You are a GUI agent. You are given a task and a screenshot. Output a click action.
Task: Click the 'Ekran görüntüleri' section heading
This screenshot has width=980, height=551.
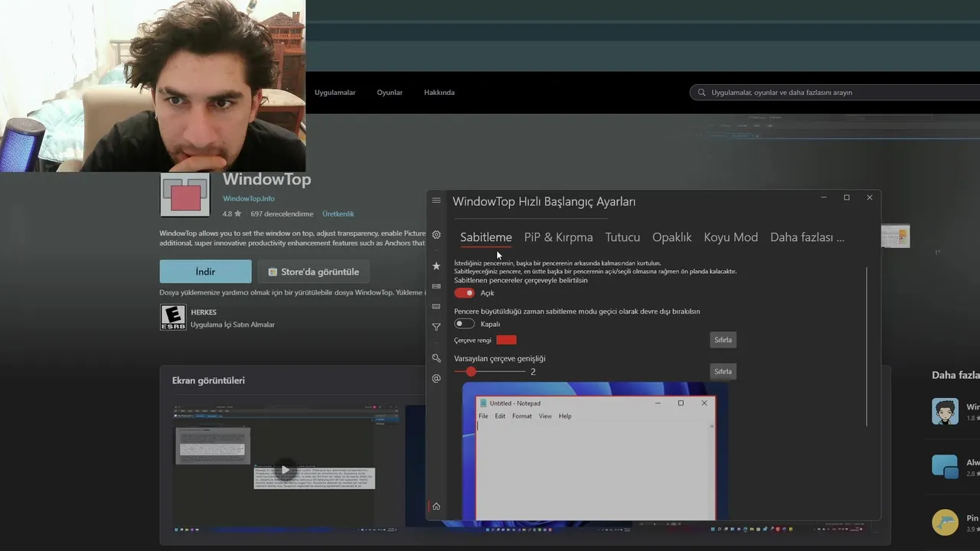pyautogui.click(x=208, y=380)
